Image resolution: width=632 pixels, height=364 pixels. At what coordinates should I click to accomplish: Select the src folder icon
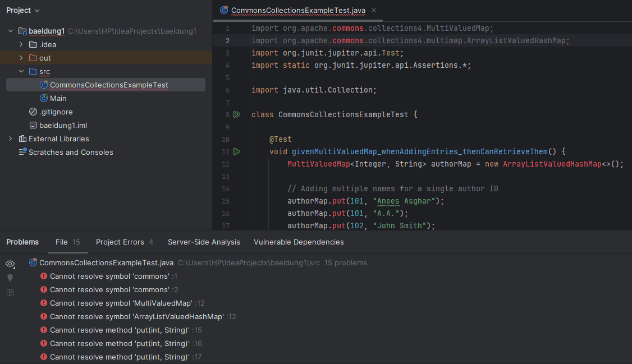[33, 71]
